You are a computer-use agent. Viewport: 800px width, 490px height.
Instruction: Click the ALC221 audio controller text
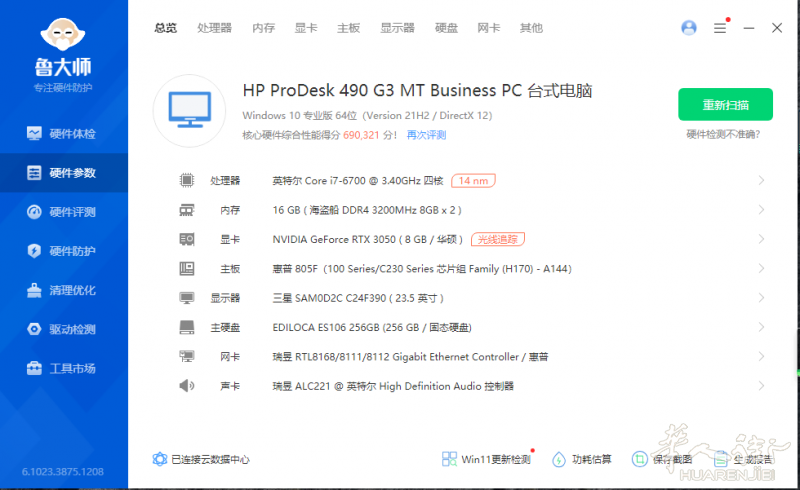[393, 386]
